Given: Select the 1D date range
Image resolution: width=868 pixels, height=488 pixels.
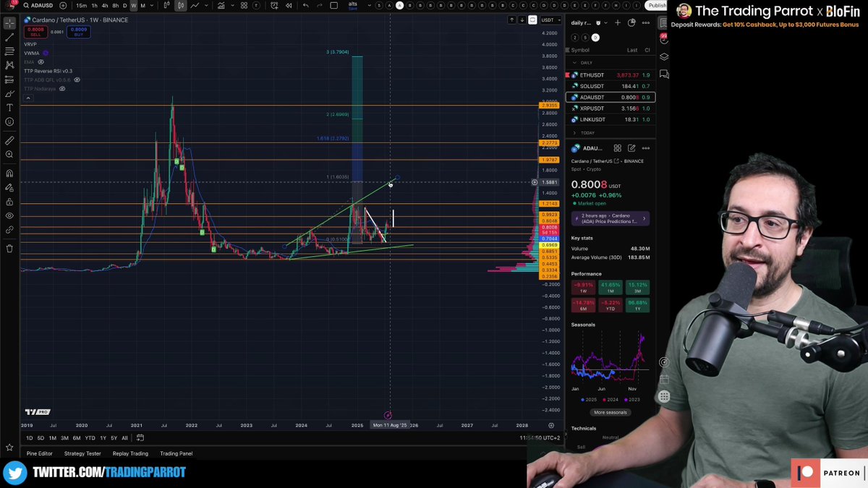Looking at the screenshot, I should pyautogui.click(x=30, y=438).
